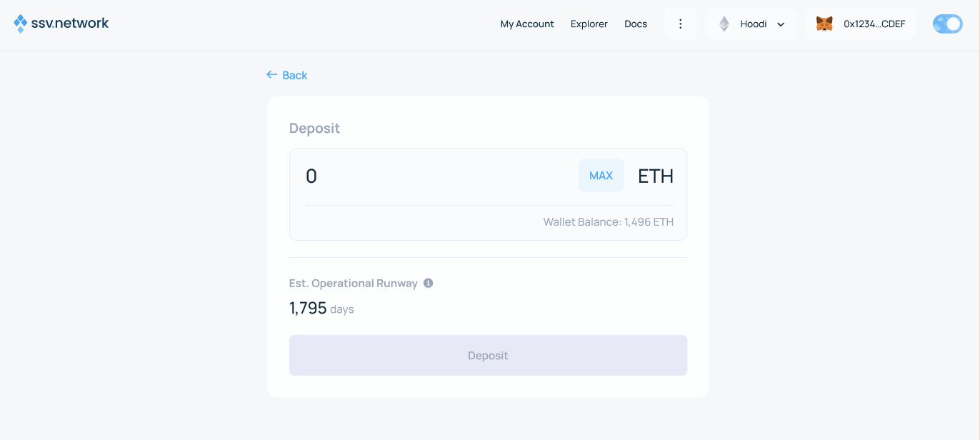Open the Docs page
Viewport: 980px width, 440px height.
[x=635, y=24]
